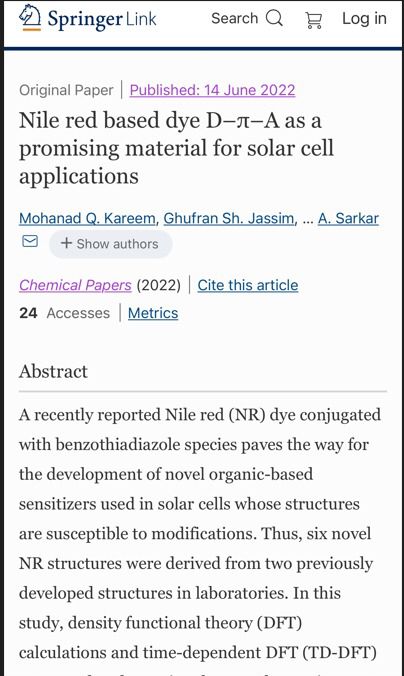The width and height of the screenshot is (404, 676).
Task: Open the shopping cart icon
Action: pyautogui.click(x=313, y=20)
